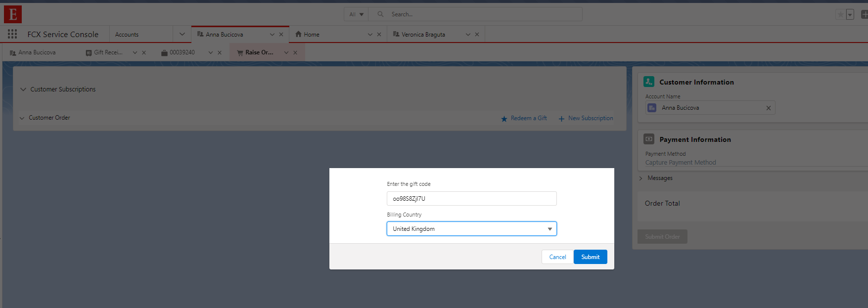Switch to the 00039240 case subtab
The width and height of the screenshot is (868, 308).
pos(182,52)
